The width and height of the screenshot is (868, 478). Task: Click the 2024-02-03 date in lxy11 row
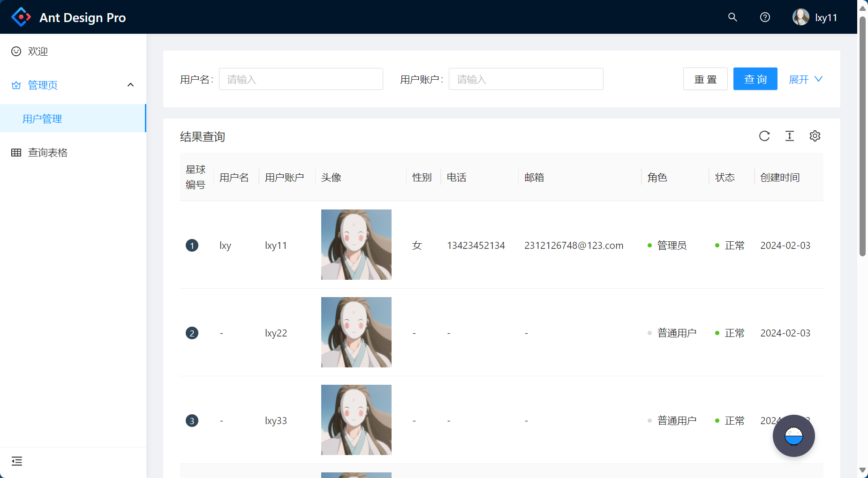click(785, 246)
